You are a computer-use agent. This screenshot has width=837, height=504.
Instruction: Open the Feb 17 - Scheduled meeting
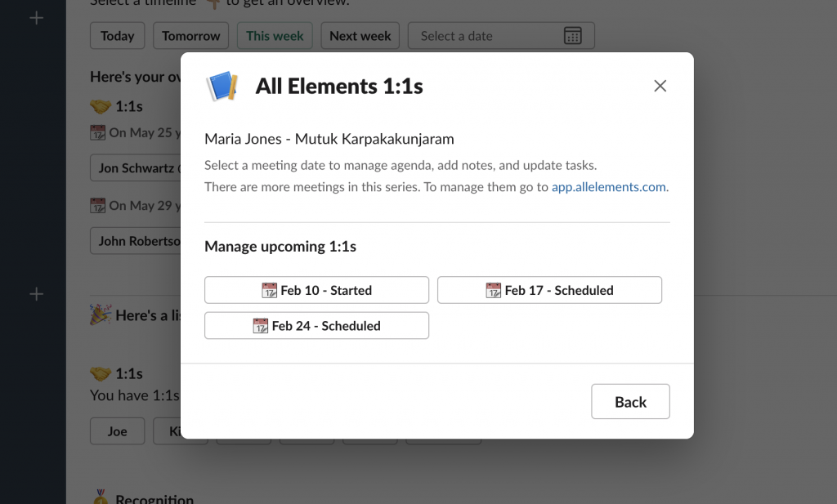point(549,290)
